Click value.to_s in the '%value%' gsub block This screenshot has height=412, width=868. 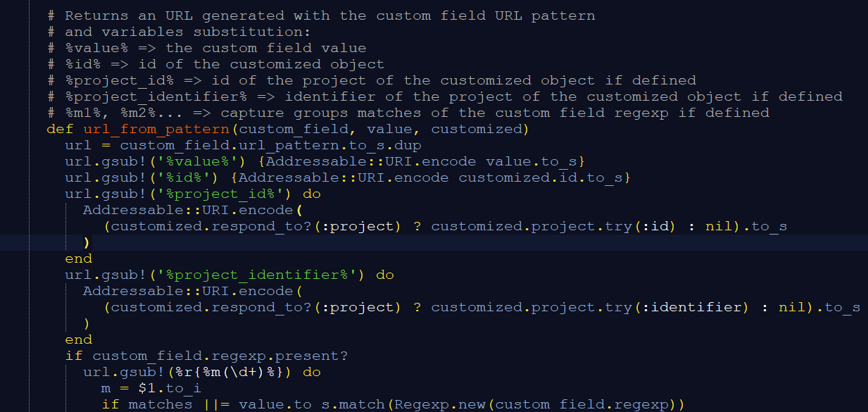click(532, 161)
